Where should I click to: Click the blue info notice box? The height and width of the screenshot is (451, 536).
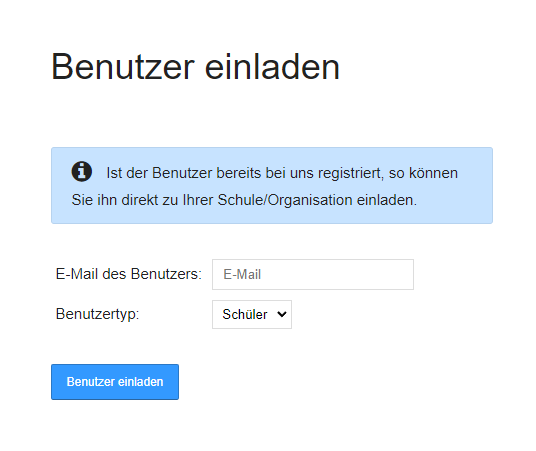click(272, 185)
